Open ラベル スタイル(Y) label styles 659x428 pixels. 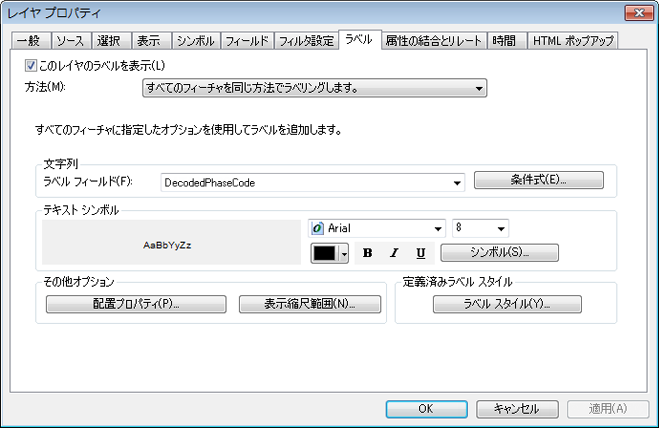[x=507, y=304]
